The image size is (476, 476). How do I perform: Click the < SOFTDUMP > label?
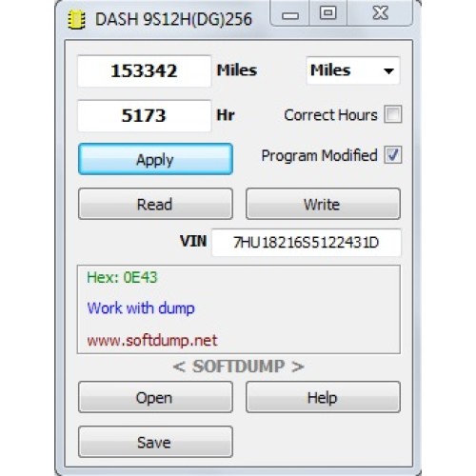tap(239, 367)
